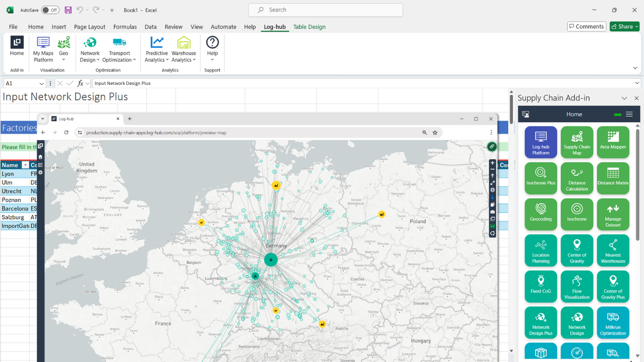This screenshot has height=362, width=644.
Task: Select the Geocoding tile
Action: point(541,214)
